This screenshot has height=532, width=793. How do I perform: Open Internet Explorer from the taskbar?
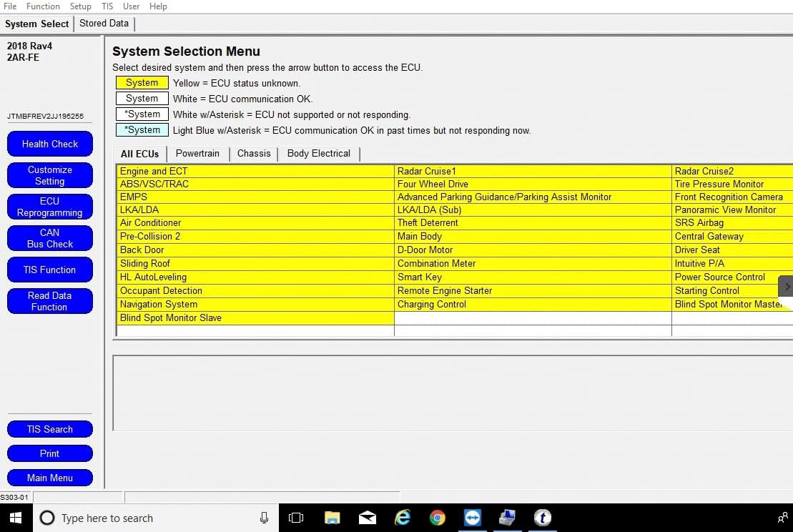tap(403, 518)
